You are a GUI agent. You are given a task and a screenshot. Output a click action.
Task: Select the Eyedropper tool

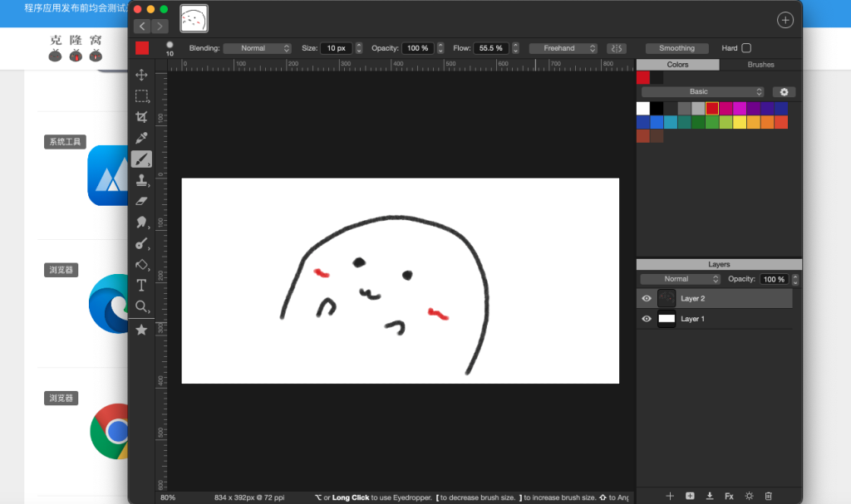tap(141, 138)
